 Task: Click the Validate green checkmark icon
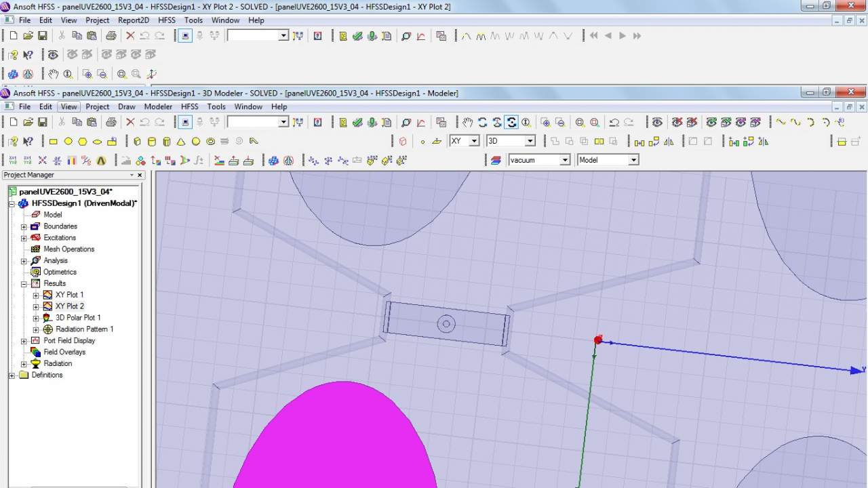357,123
